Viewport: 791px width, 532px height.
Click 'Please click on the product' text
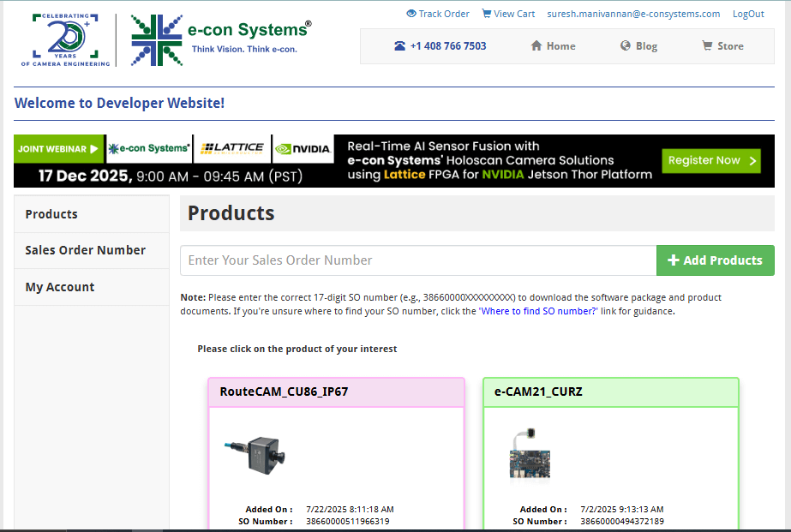pyautogui.click(x=297, y=349)
